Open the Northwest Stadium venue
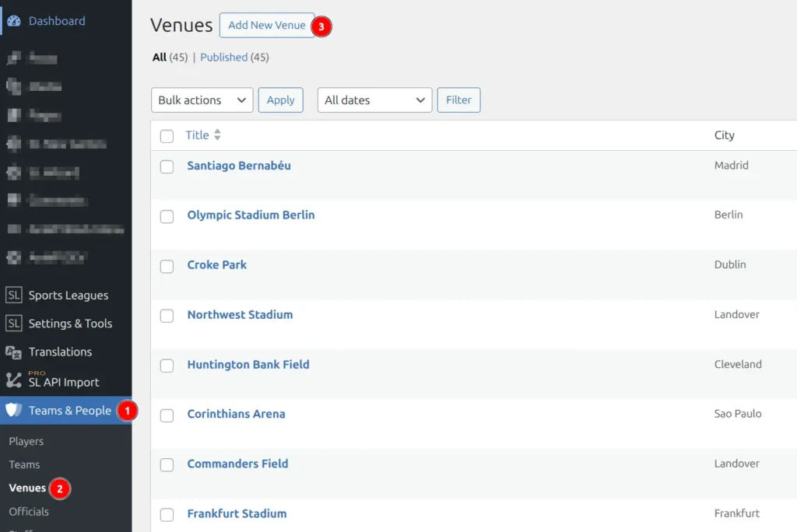 point(240,314)
